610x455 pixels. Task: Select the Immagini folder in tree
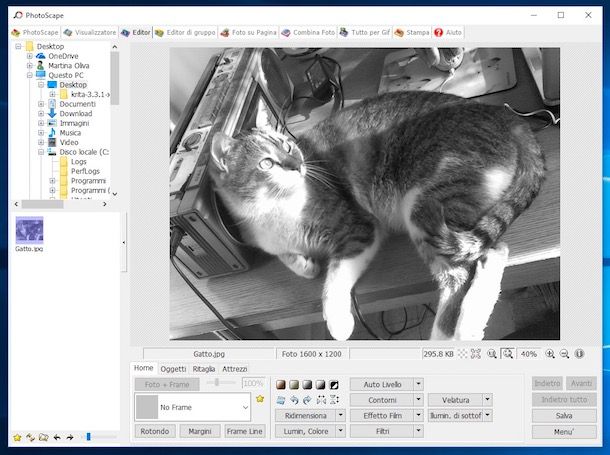point(74,123)
